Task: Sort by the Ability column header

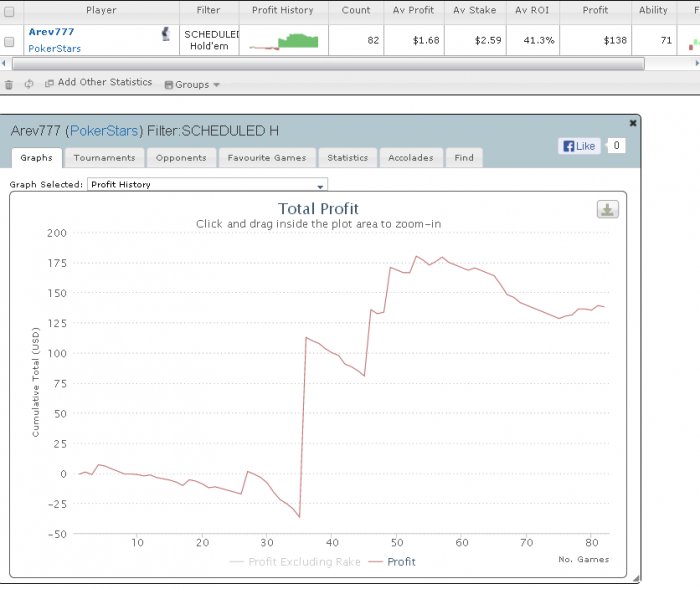Action: pyautogui.click(x=653, y=10)
